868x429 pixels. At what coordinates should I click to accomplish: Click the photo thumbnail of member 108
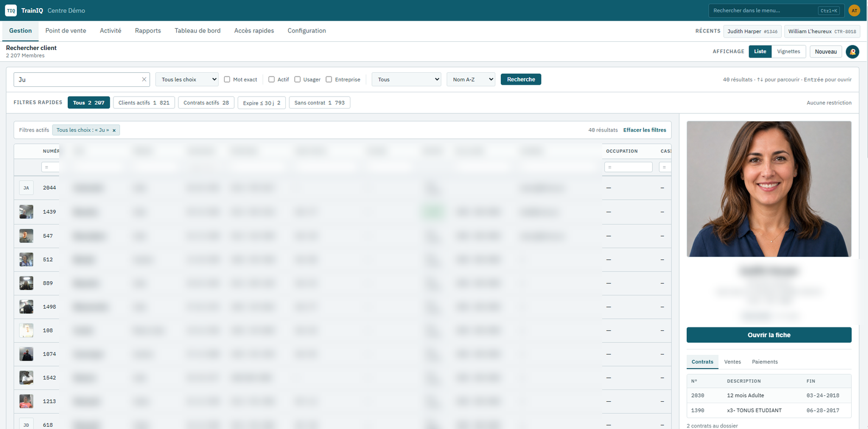[x=26, y=330]
